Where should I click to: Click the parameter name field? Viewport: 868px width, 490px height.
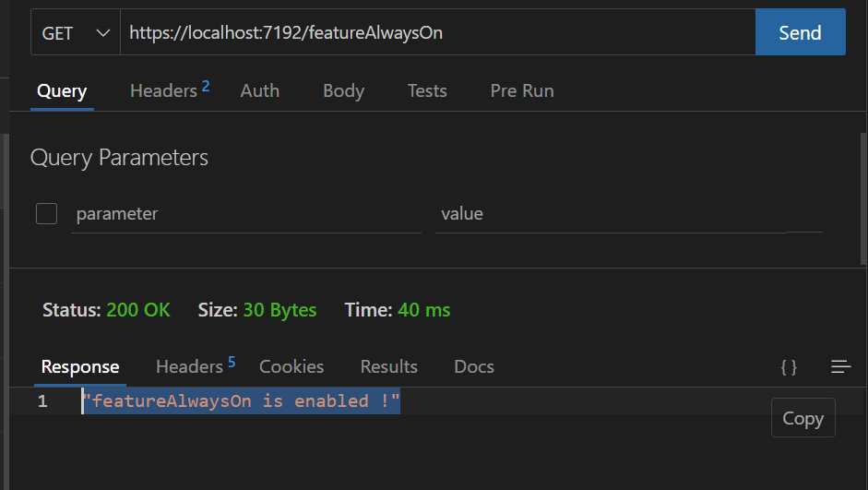[x=245, y=214]
